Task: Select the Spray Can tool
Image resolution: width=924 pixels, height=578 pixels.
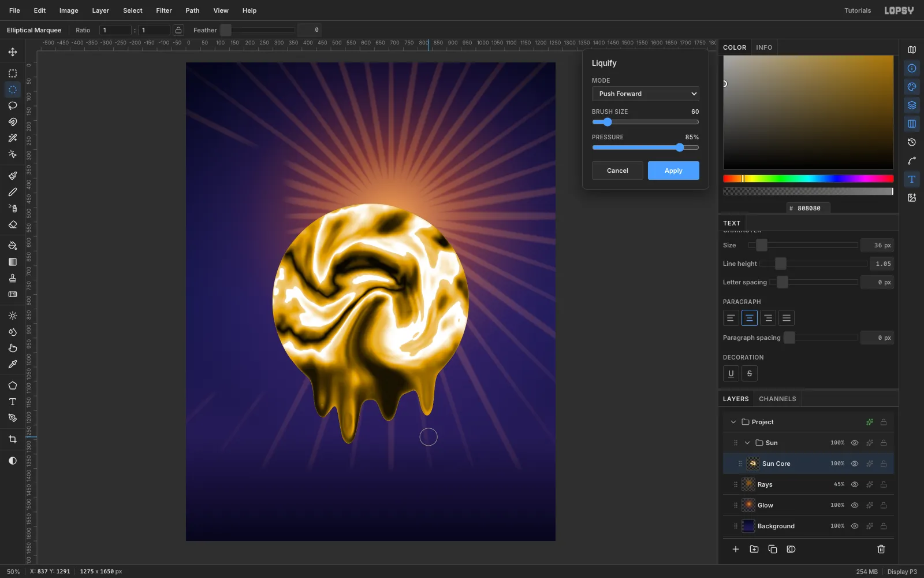Action: tap(13, 208)
